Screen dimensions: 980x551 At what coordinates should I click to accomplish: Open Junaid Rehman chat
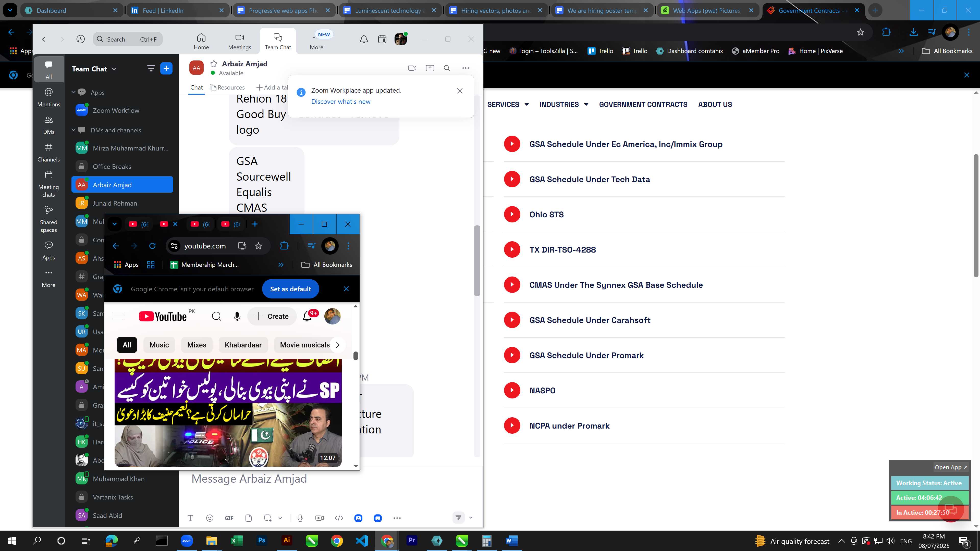point(122,204)
